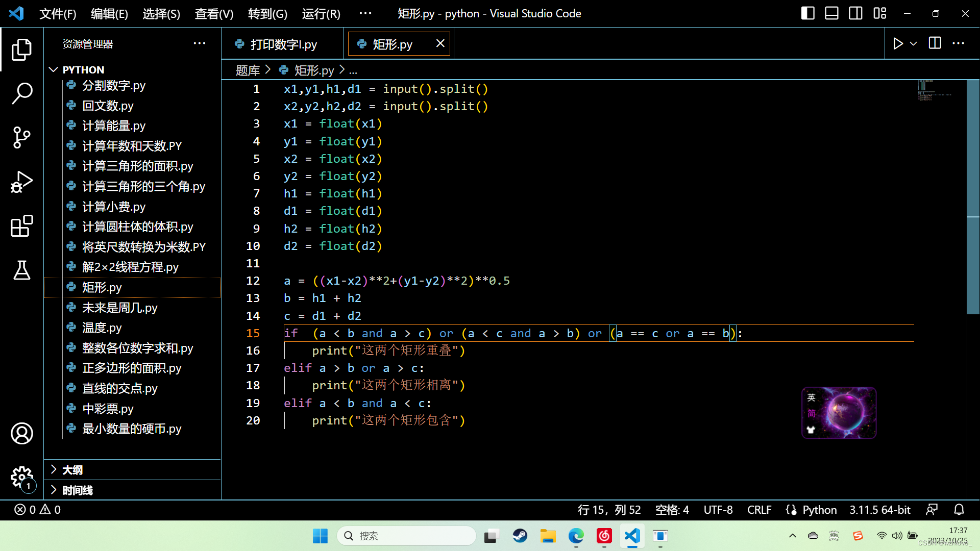
Task: Click 矩形.py breadcrumb segment
Action: pyautogui.click(x=314, y=70)
